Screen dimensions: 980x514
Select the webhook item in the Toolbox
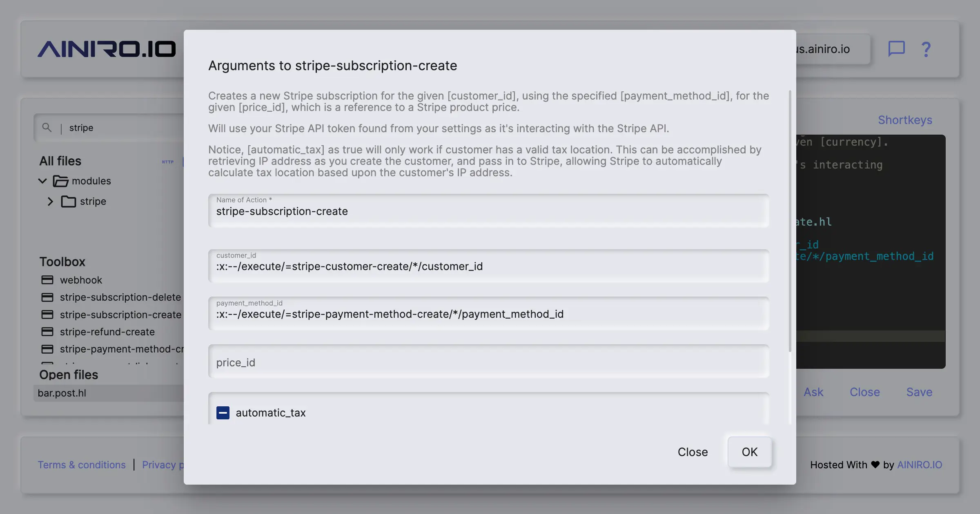click(81, 280)
